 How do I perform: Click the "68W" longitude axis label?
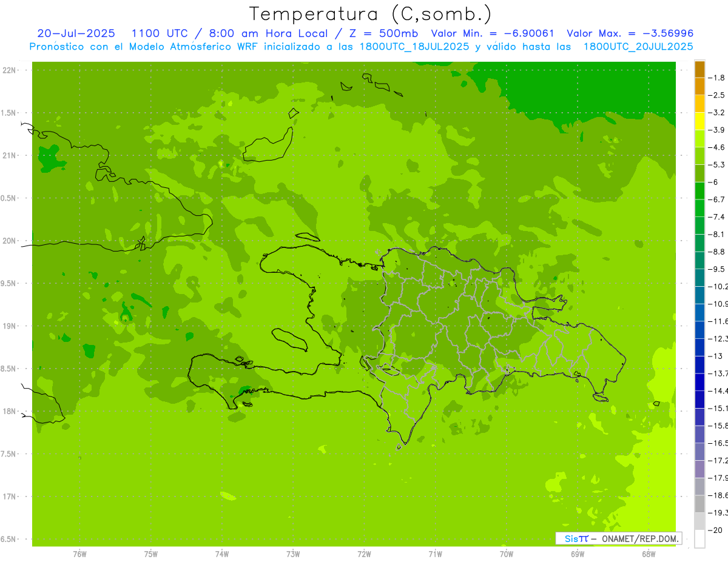[649, 554]
